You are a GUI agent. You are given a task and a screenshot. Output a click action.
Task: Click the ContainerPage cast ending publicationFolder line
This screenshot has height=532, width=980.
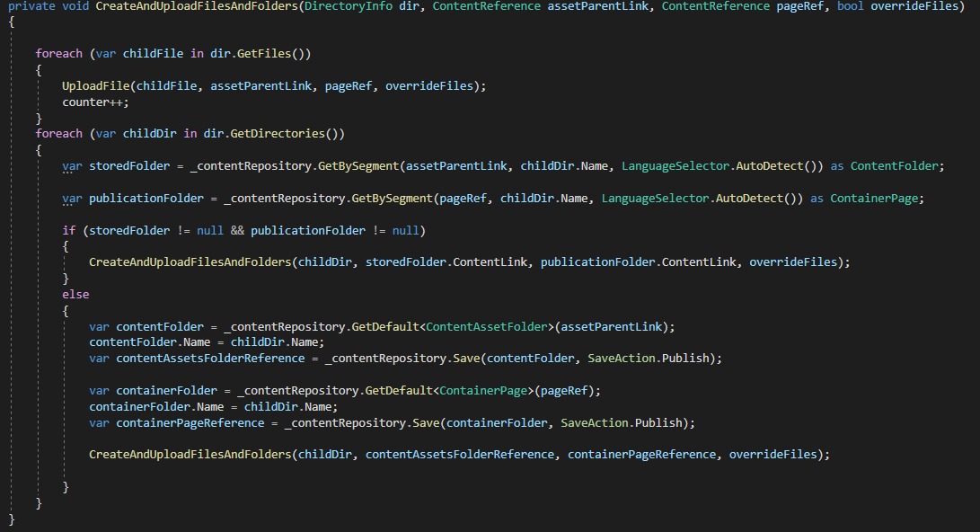(x=877, y=198)
